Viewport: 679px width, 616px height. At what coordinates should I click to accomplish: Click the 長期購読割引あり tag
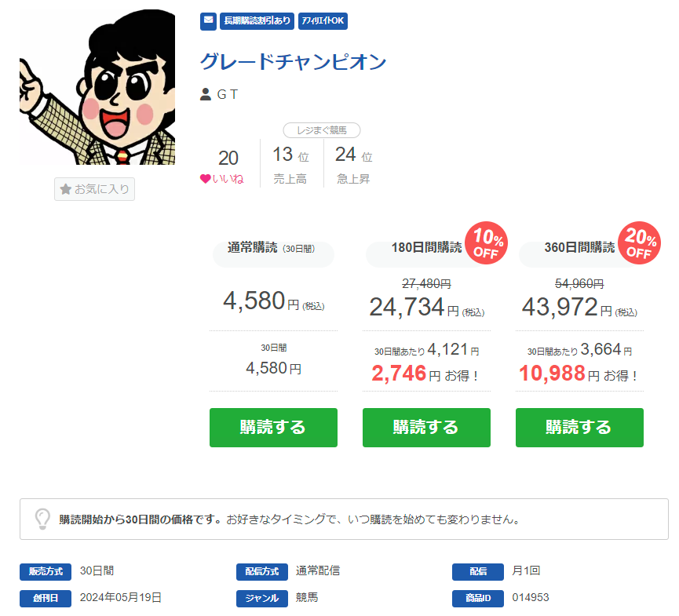(257, 21)
